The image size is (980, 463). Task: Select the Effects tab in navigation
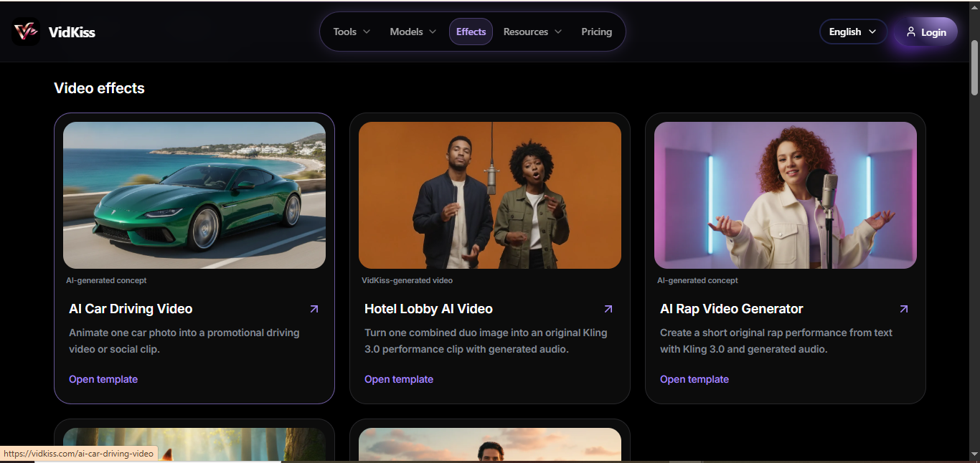coord(471,32)
